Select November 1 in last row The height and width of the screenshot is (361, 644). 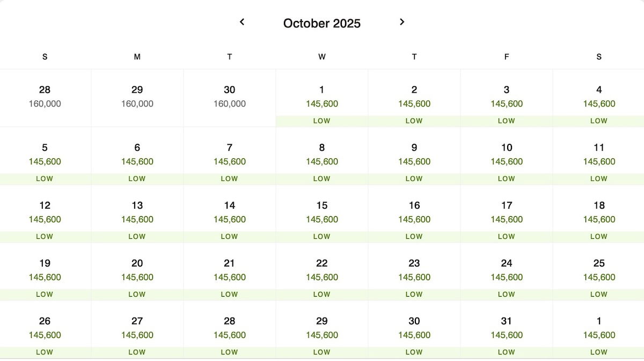[599, 330]
